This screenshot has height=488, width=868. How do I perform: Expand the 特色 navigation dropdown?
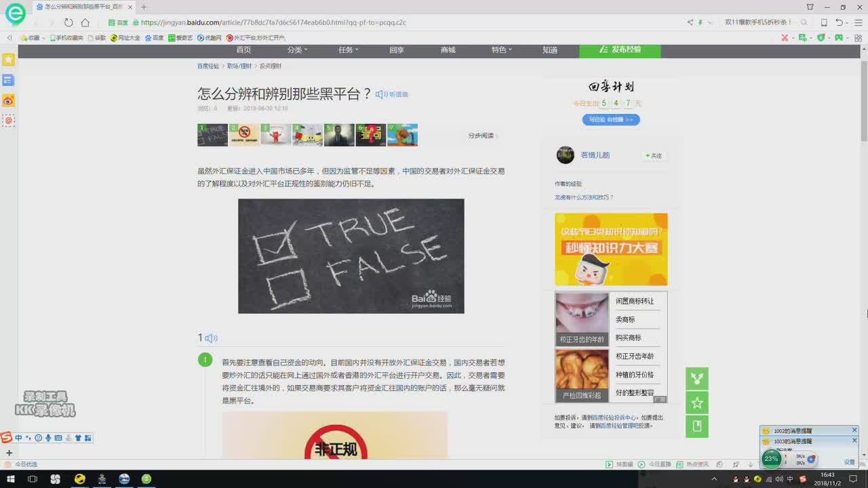(501, 50)
